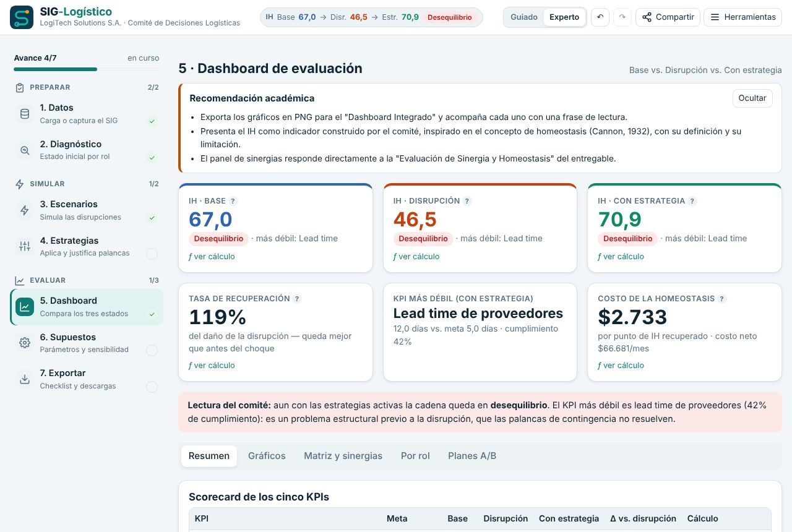Click help icon next to Tasa de recuperación
This screenshot has height=532, width=792.
(x=297, y=299)
